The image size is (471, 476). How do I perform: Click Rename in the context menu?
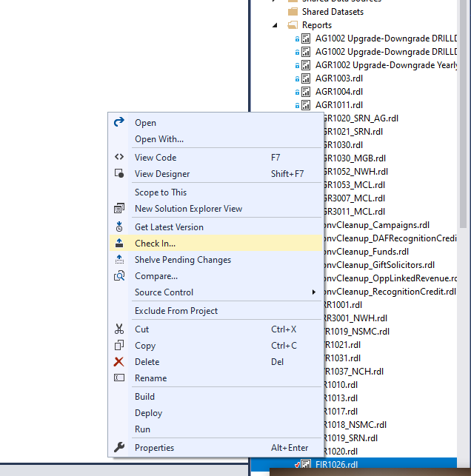150,378
